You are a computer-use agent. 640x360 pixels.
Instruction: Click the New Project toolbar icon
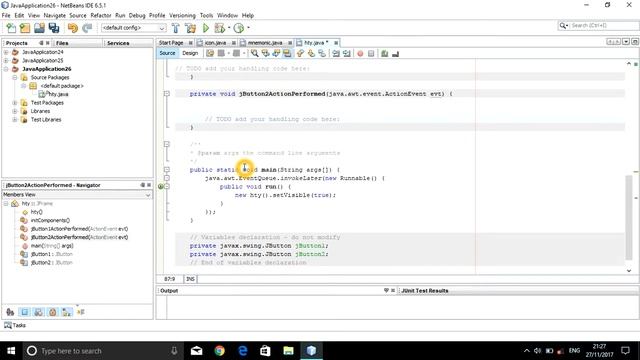pos(25,28)
